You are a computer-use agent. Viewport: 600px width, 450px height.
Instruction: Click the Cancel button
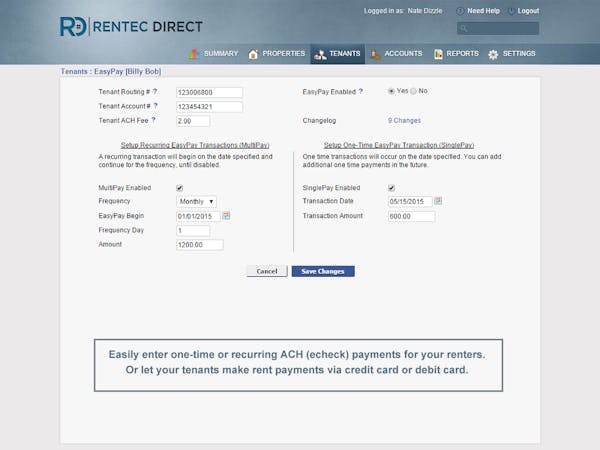click(x=267, y=271)
